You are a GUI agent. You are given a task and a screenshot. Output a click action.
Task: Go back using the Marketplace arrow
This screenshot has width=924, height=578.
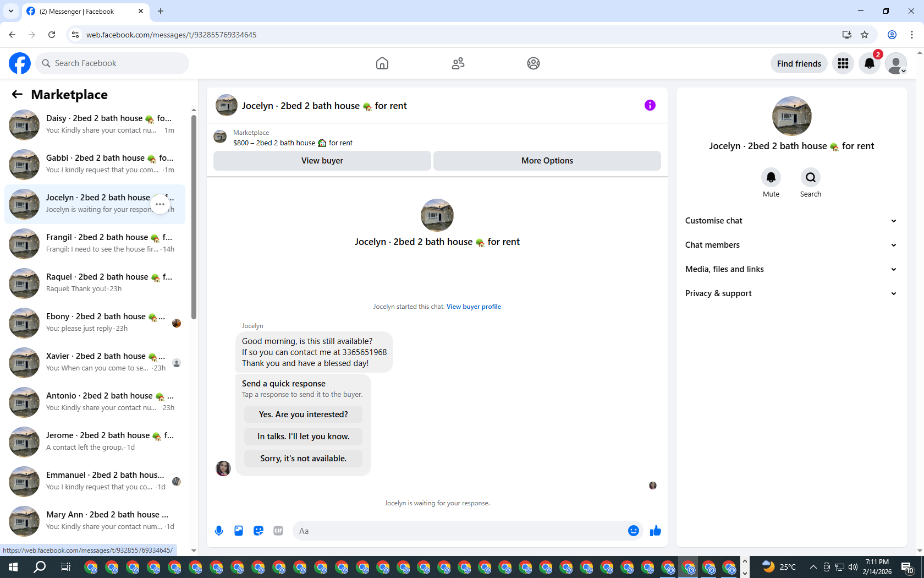[17, 94]
